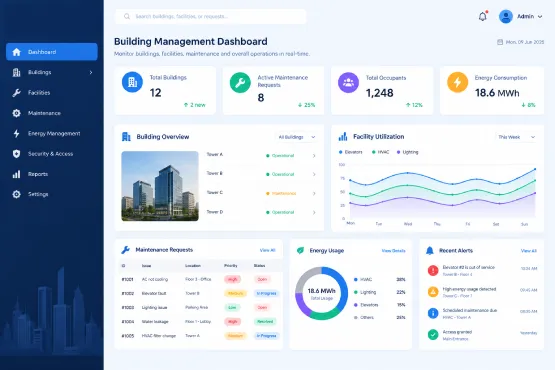Open Energy Management page
Image resolution: width=555 pixels, height=370 pixels.
coord(52,133)
